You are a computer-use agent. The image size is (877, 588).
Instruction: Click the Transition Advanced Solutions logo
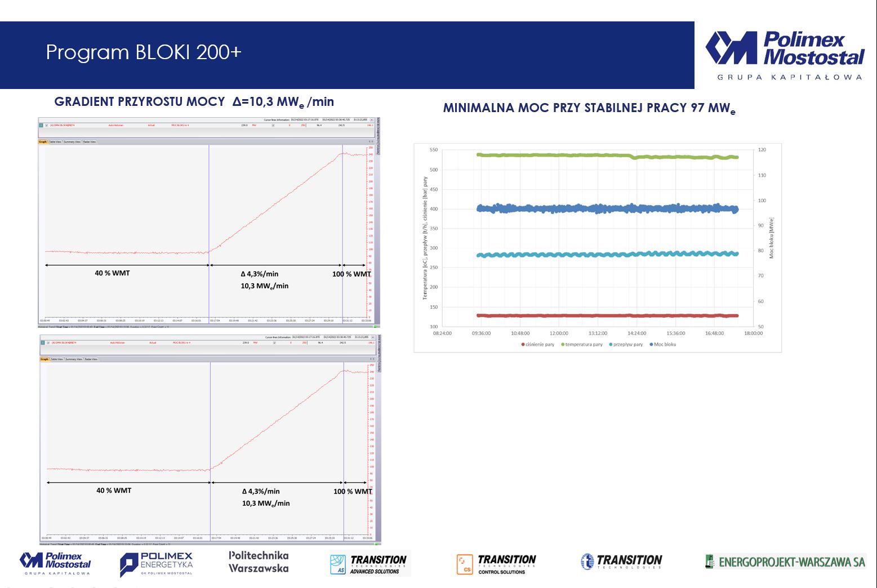coord(370,564)
